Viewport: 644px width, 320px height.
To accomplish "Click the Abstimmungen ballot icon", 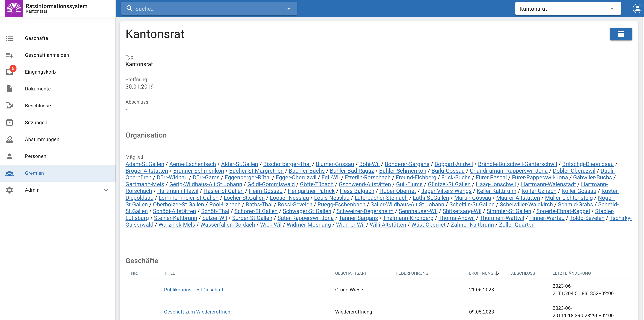I will coord(9,139).
